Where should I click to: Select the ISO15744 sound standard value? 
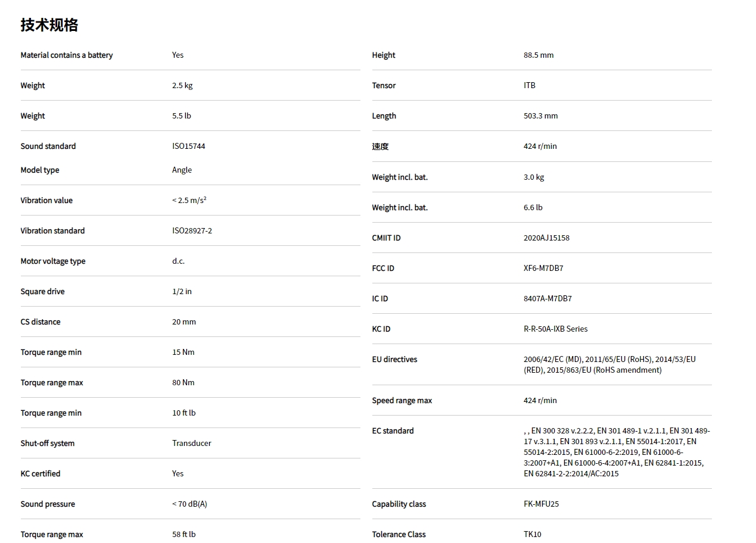coord(188,146)
